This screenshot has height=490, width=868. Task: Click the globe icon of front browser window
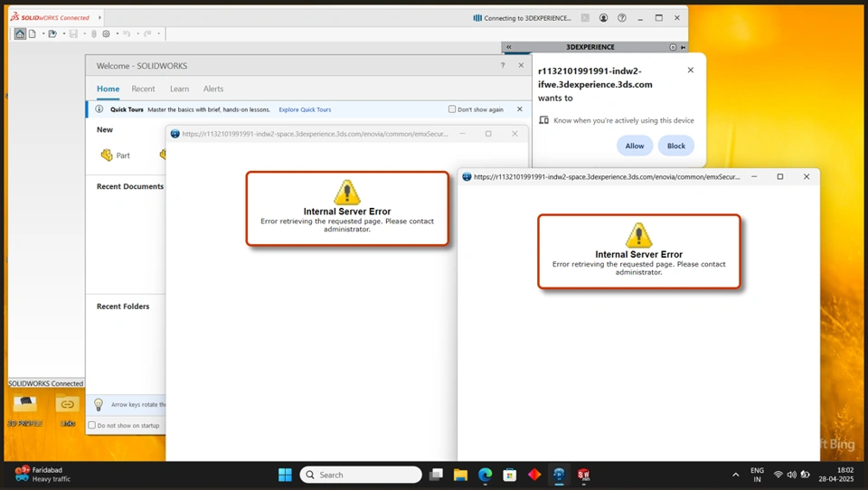(467, 176)
